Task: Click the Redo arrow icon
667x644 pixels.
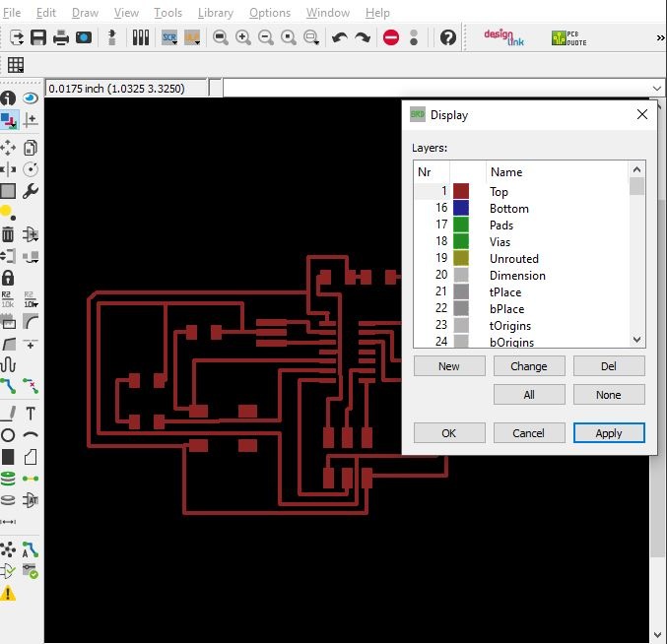Action: [x=362, y=37]
